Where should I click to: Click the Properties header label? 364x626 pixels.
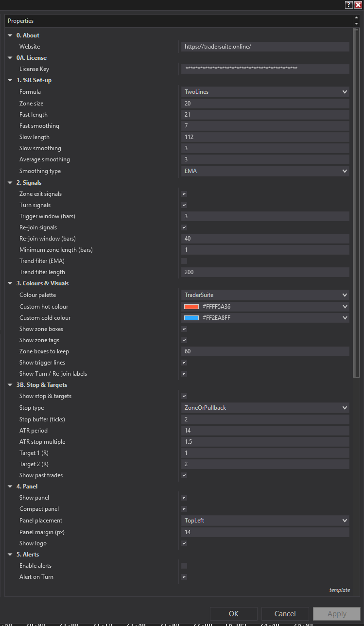[x=20, y=21]
